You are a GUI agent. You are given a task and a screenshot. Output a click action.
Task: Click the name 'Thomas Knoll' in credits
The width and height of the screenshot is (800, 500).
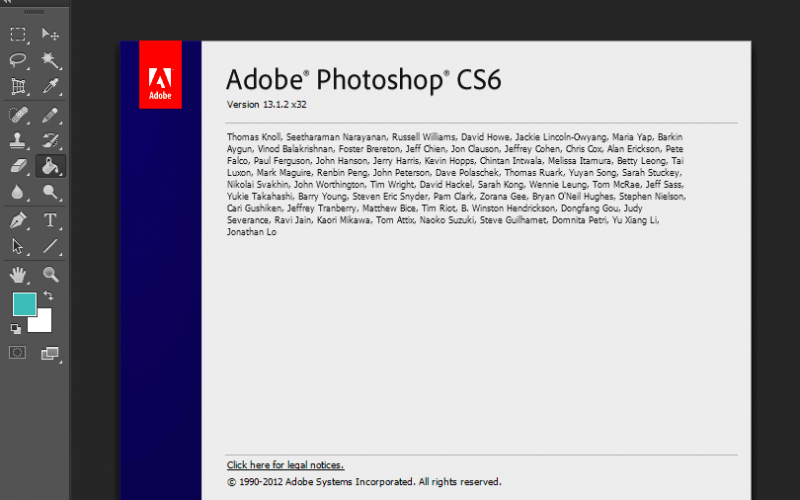point(254,137)
